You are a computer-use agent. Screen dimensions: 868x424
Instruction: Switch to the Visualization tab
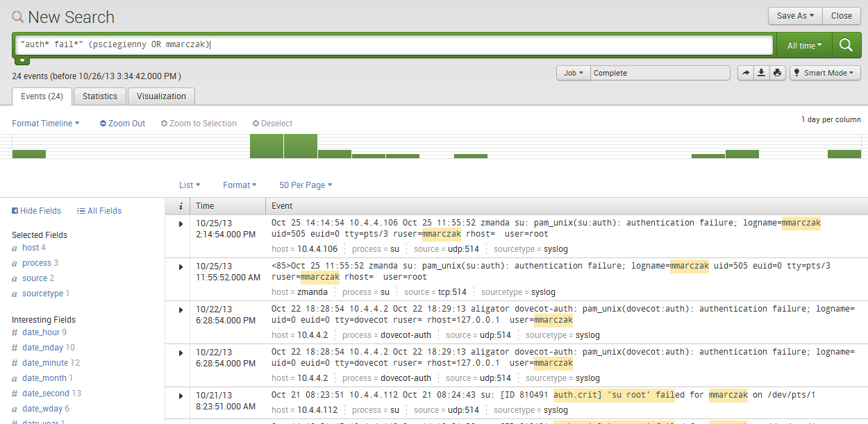(x=161, y=96)
